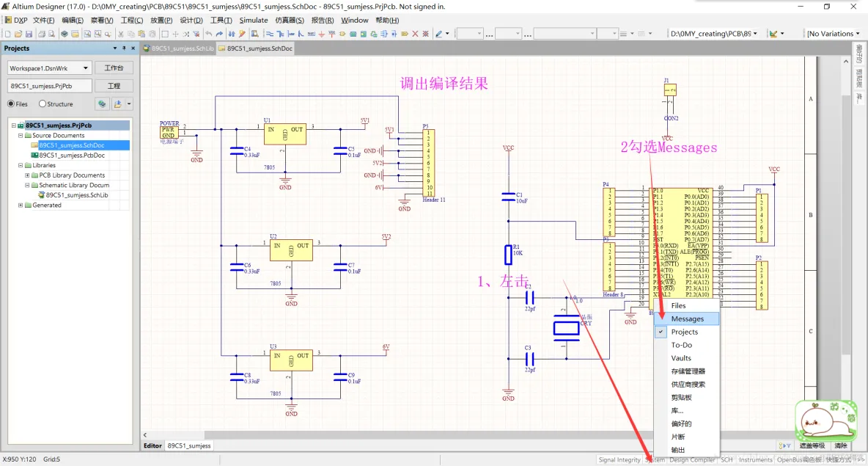
Task: Click the Cut scissors icon
Action: [120, 34]
